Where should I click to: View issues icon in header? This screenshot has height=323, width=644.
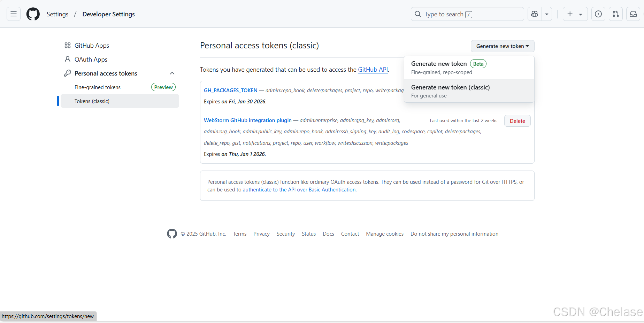tap(598, 14)
